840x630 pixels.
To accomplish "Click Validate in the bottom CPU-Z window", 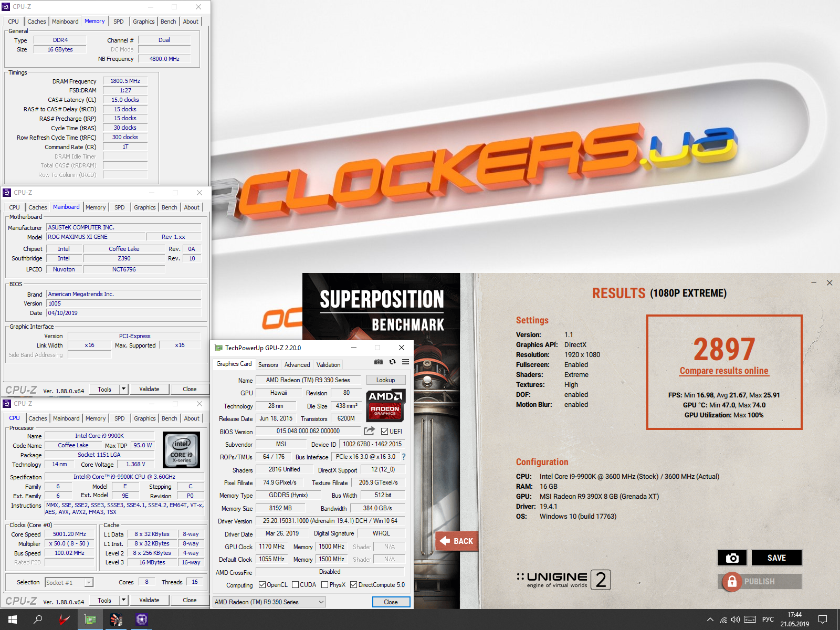I will tap(149, 600).
